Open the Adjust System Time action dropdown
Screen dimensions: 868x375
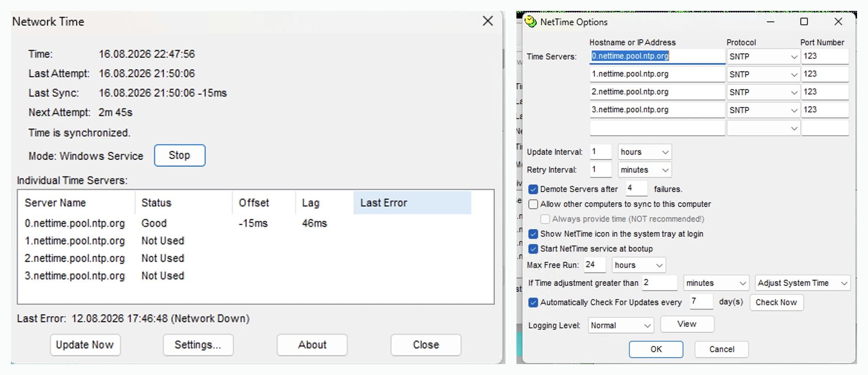point(803,283)
